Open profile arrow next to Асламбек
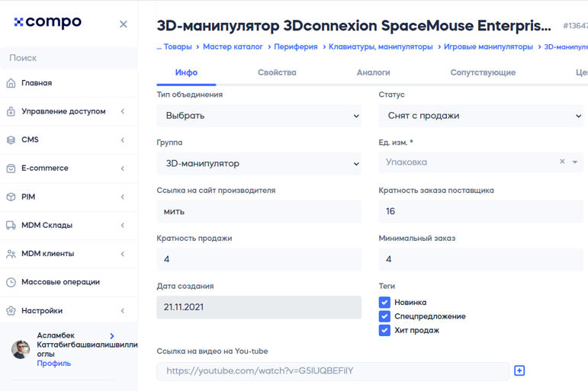The height and width of the screenshot is (391, 588). tap(112, 336)
